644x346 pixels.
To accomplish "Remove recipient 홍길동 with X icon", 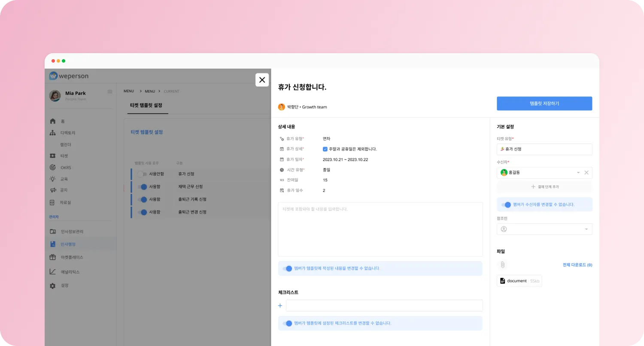I will click(586, 173).
